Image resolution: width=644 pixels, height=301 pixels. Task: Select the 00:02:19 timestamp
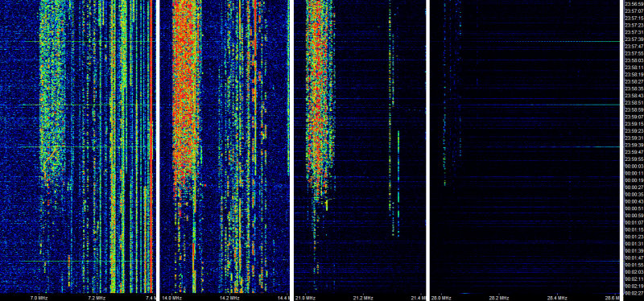click(634, 286)
